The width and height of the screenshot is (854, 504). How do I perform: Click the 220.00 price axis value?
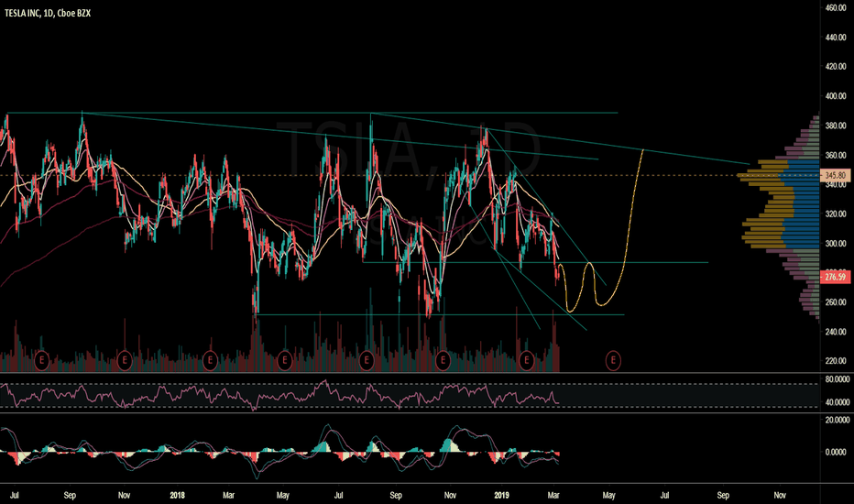(835, 361)
